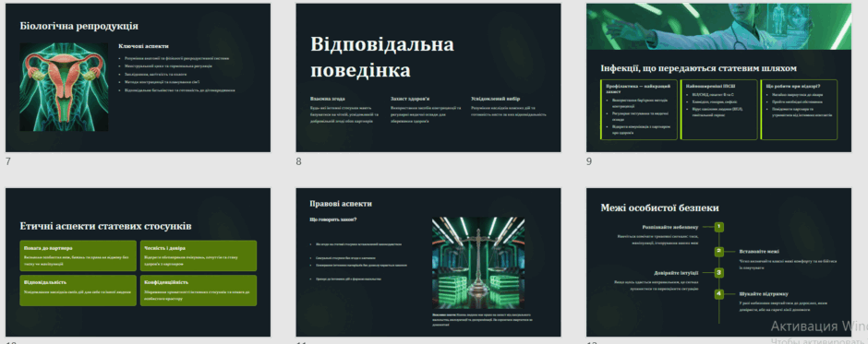
Task: Click the reproductive system illustration on slide 7
Action: tap(65, 87)
